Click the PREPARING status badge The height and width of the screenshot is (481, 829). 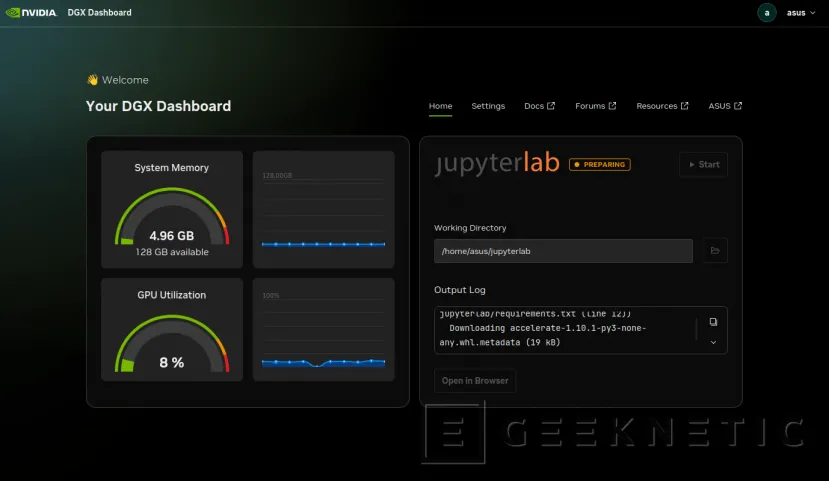[x=600, y=164]
